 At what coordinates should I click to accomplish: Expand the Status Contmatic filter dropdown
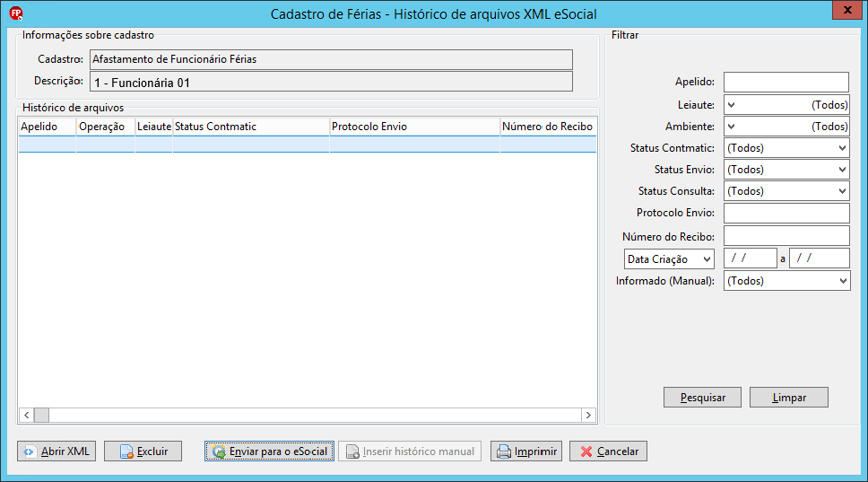click(786, 148)
